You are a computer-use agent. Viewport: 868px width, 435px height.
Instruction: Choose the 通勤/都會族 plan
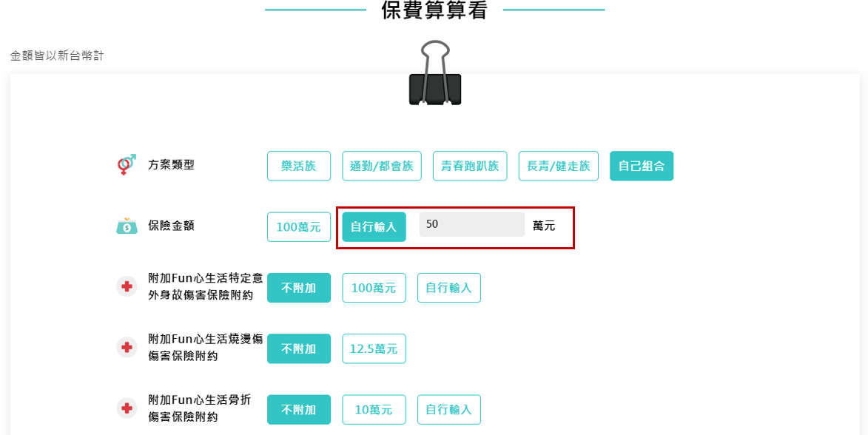point(382,166)
